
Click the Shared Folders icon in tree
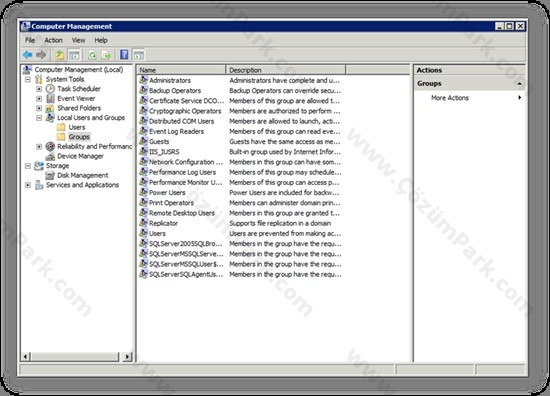tap(51, 108)
